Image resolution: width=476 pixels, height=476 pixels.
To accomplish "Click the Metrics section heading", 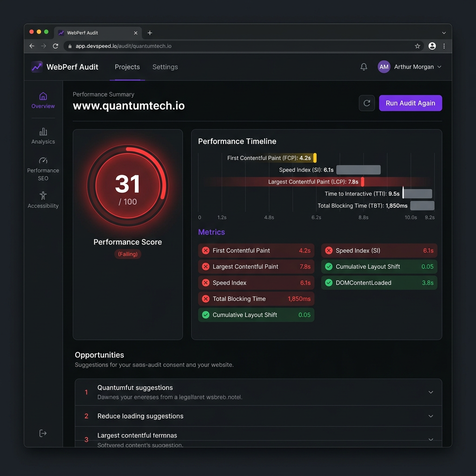I will click(212, 232).
